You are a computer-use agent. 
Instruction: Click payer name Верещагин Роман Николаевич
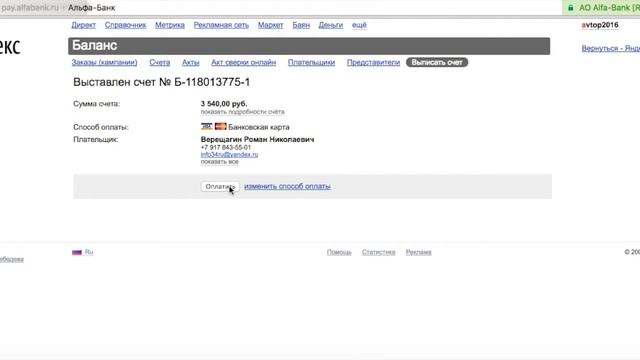(258, 140)
